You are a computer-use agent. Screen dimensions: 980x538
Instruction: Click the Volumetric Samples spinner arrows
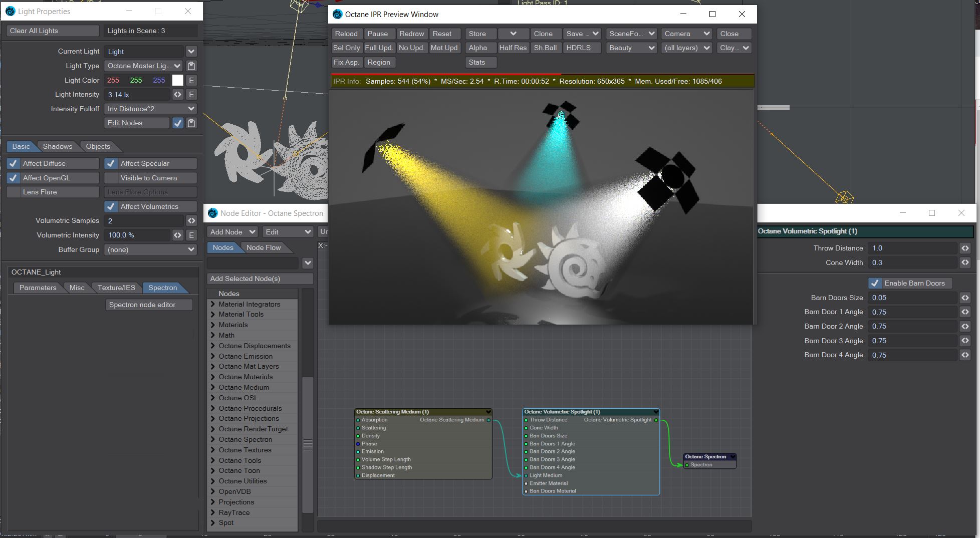click(x=191, y=221)
